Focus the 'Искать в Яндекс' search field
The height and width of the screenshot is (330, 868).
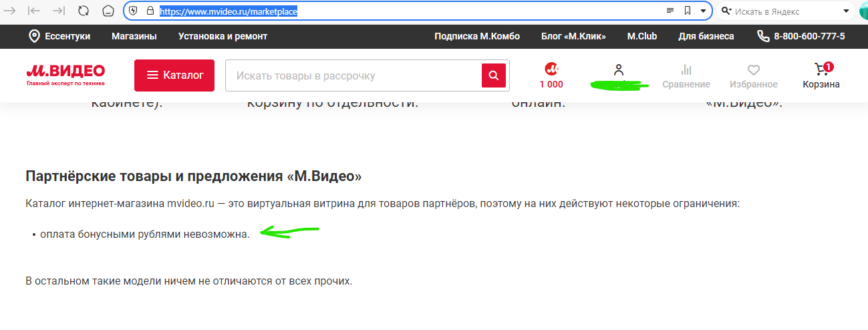[786, 11]
